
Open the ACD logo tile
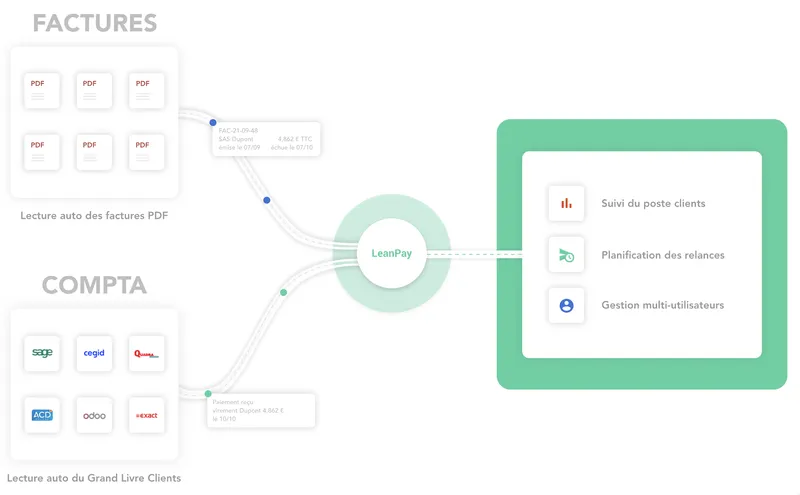(42, 415)
